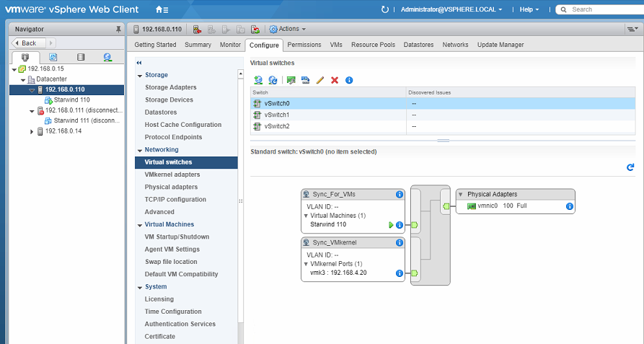Click info icon next to vmnic0 adapter
This screenshot has width=644, height=344.
(569, 206)
